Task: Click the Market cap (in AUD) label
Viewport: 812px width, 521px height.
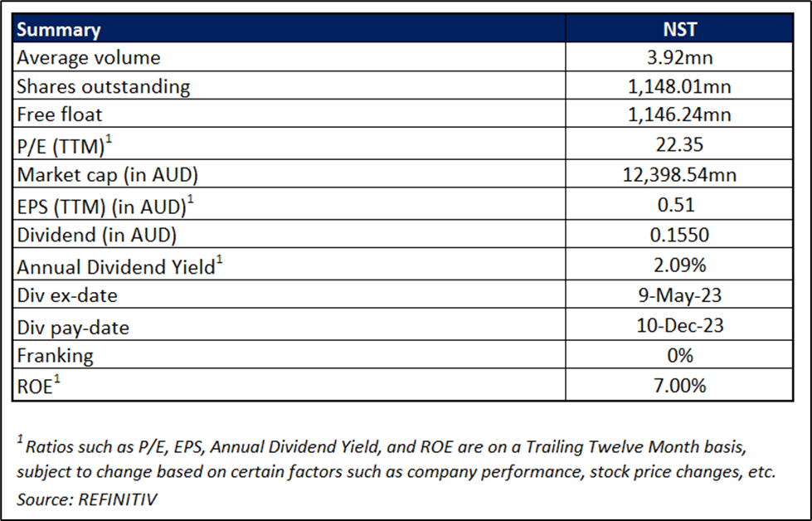Action: pos(108,175)
